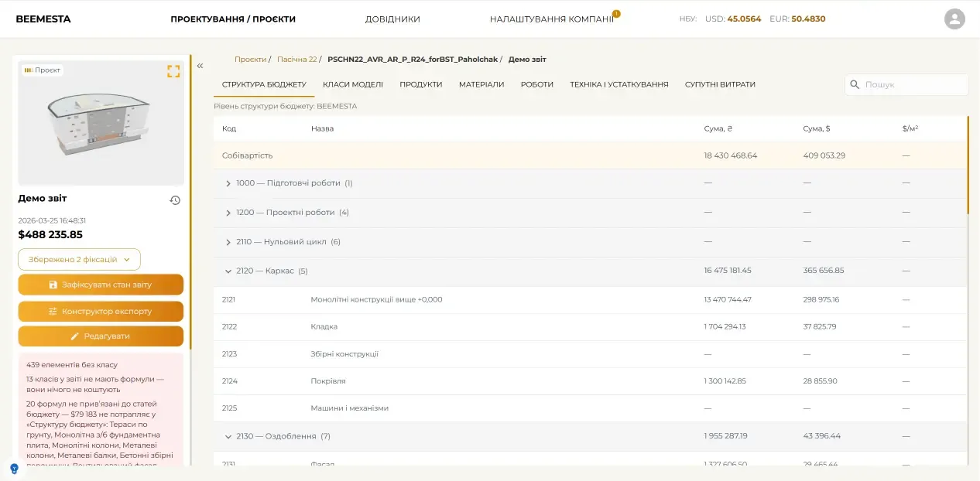Collapse the 2130 — Оздоблення section
Screen dimensions: 980x481
[228, 437]
